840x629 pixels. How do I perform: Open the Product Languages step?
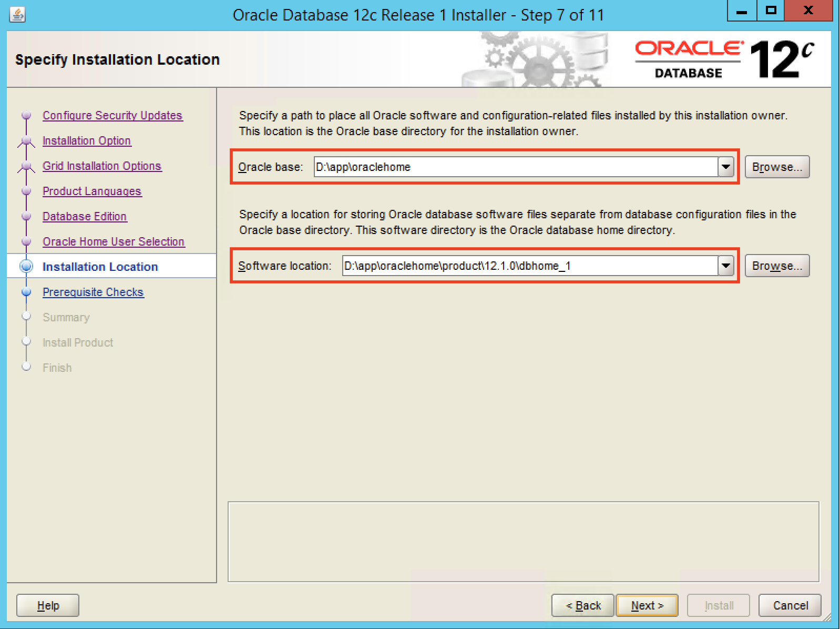(x=92, y=191)
